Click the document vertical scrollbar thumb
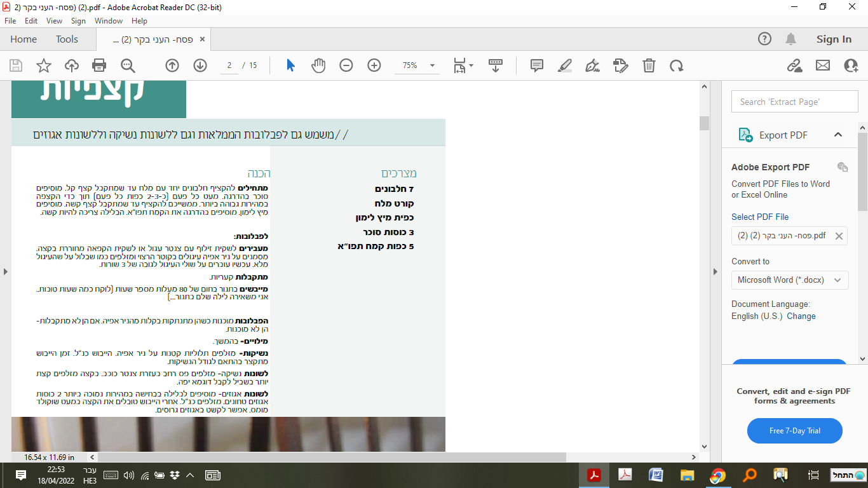Screen dimensions: 868x488 704,123
